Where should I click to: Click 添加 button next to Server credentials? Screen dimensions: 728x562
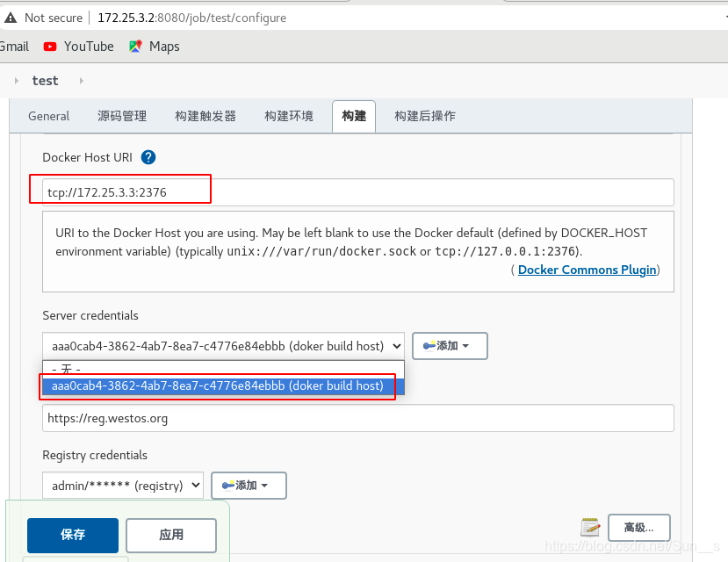tap(450, 346)
